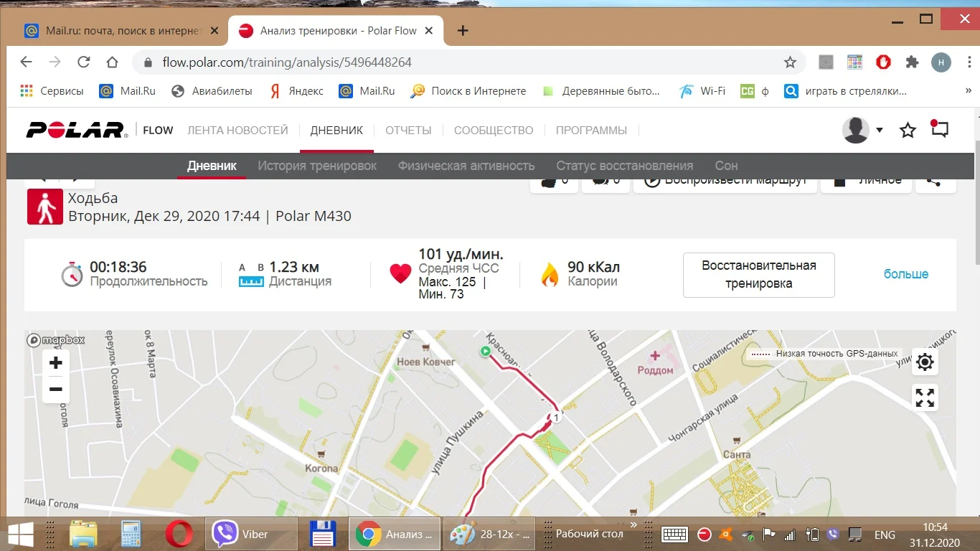The height and width of the screenshot is (551, 980).
Task: Click the star icon in Polar header
Action: (x=908, y=131)
